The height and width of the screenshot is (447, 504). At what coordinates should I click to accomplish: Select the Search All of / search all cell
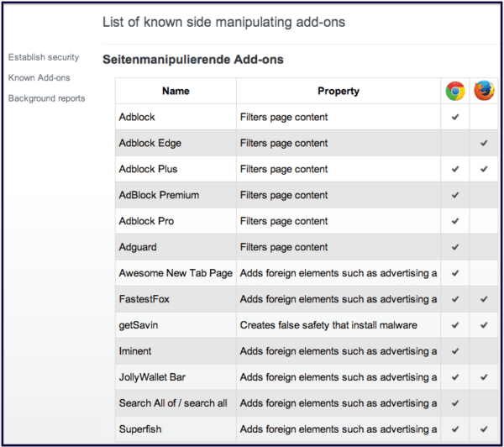pos(176,403)
